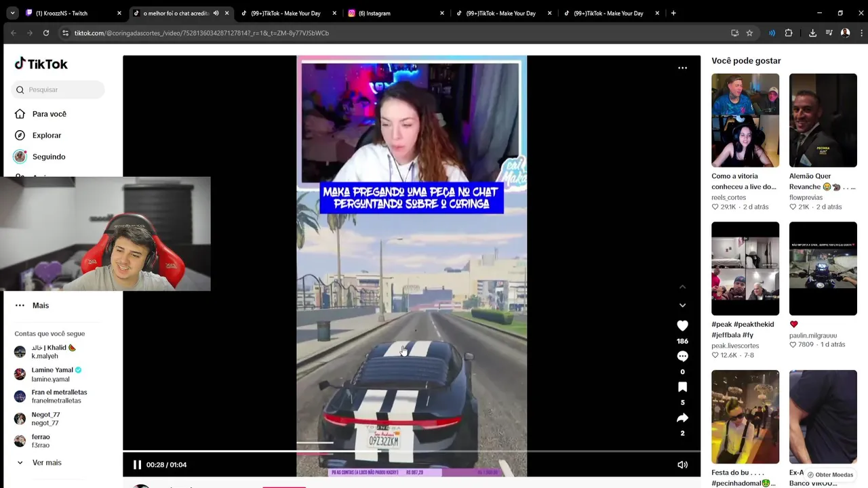Click the cast/install icon in address bar
868x488 pixels.
coord(734,33)
